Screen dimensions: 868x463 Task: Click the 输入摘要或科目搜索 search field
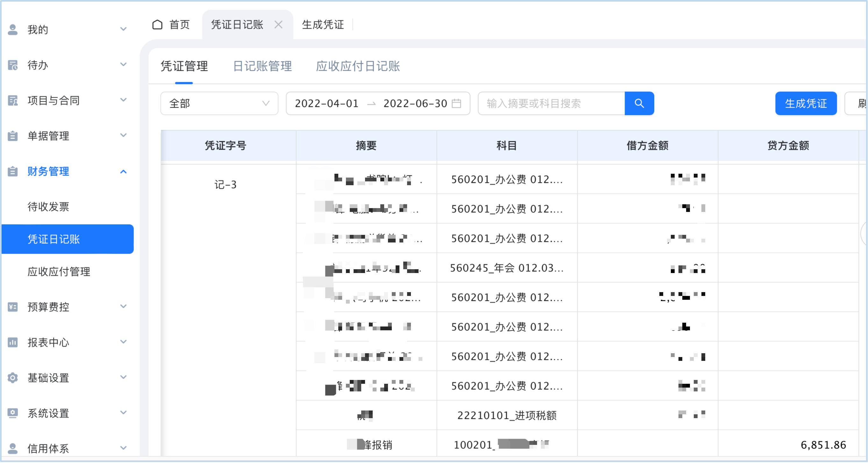click(551, 103)
